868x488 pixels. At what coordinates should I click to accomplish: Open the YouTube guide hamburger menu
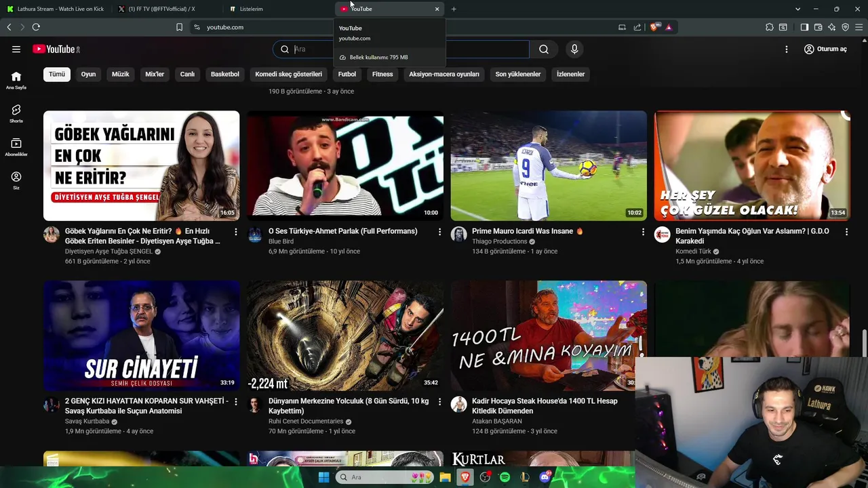click(16, 49)
